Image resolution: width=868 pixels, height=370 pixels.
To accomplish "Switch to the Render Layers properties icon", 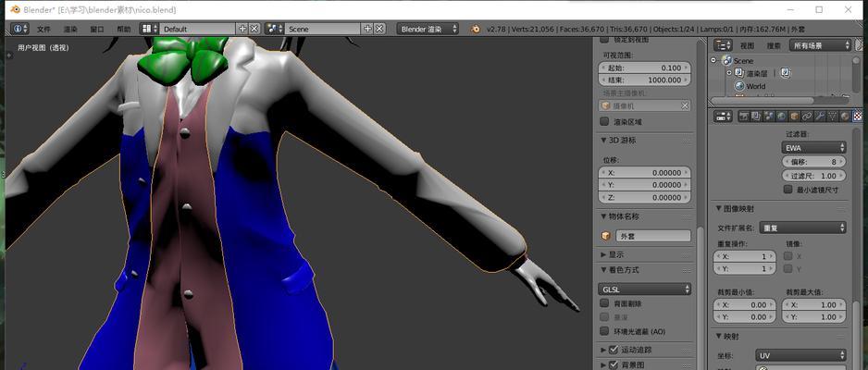I will coord(756,117).
